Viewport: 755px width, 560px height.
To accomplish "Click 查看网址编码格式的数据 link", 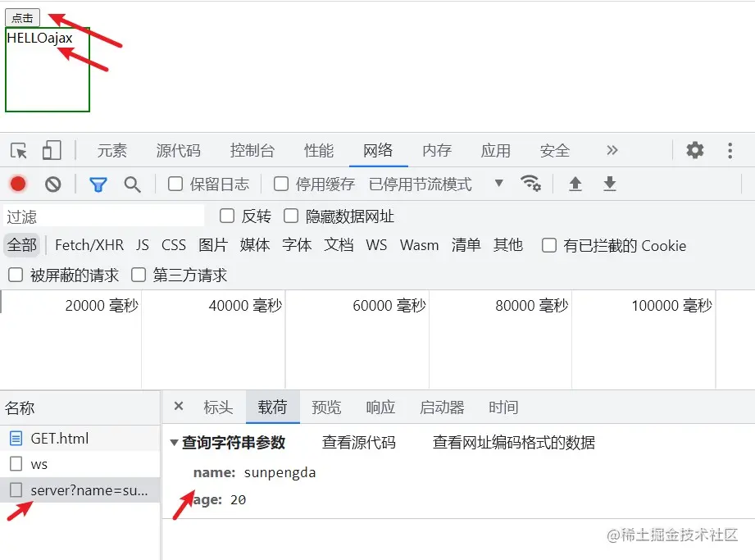I will [x=514, y=443].
